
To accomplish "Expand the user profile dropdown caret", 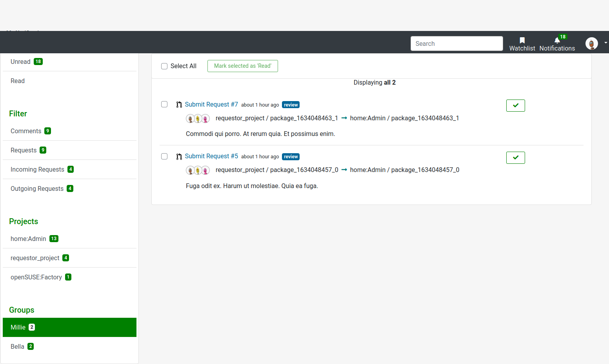I will (605, 43).
